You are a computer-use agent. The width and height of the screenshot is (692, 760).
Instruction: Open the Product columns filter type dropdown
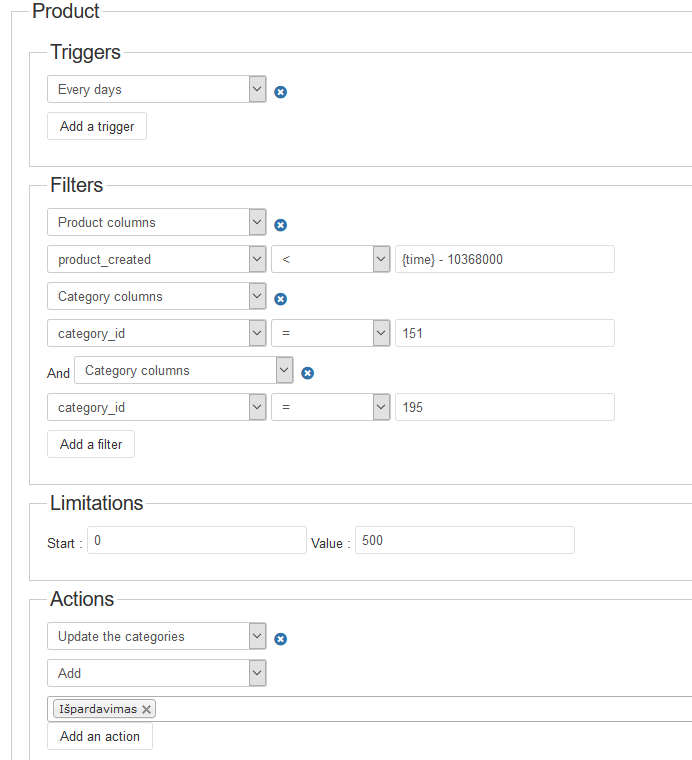[156, 222]
